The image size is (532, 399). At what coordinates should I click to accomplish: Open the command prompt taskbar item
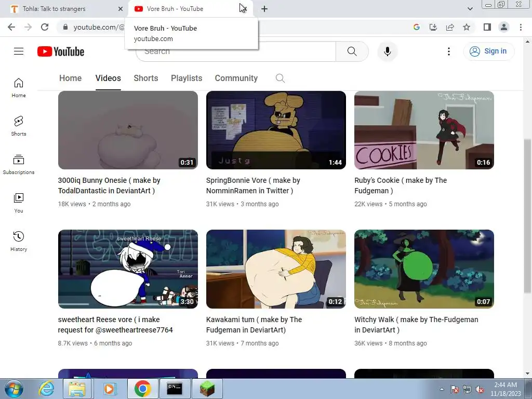pyautogui.click(x=175, y=389)
